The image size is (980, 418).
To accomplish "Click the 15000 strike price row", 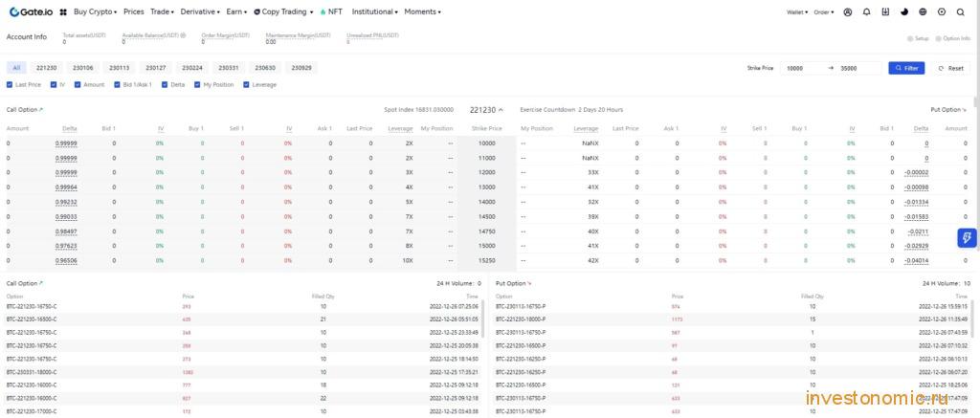I will 487,246.
